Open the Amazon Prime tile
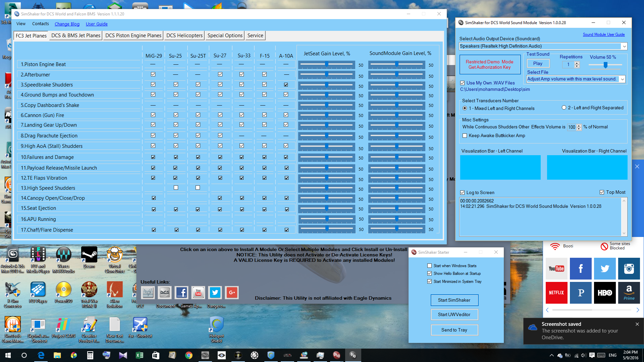This screenshot has width=644, height=362. click(629, 293)
